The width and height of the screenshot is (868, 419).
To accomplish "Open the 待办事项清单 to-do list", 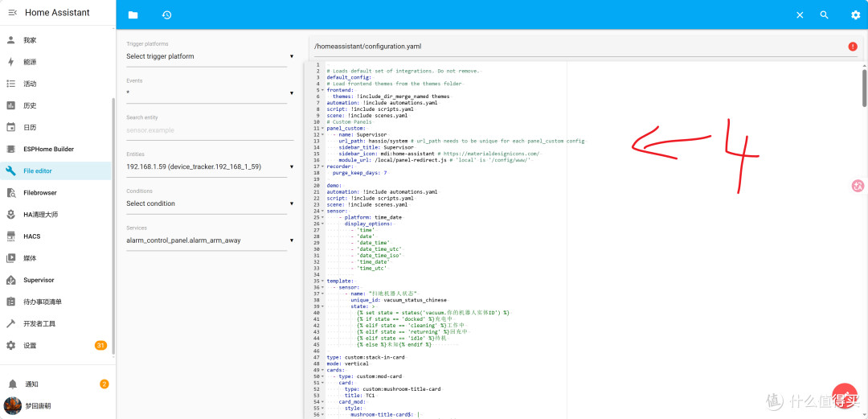I will [55, 302].
